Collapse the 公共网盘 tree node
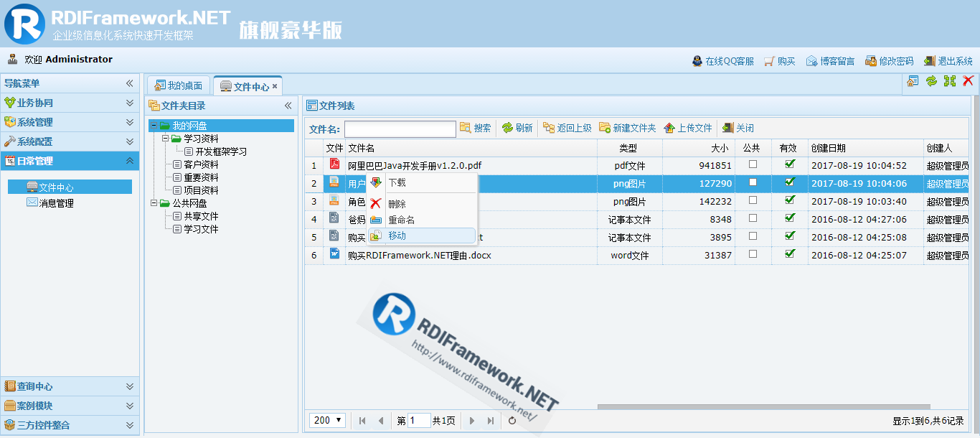The width and height of the screenshot is (980, 438). 154,203
